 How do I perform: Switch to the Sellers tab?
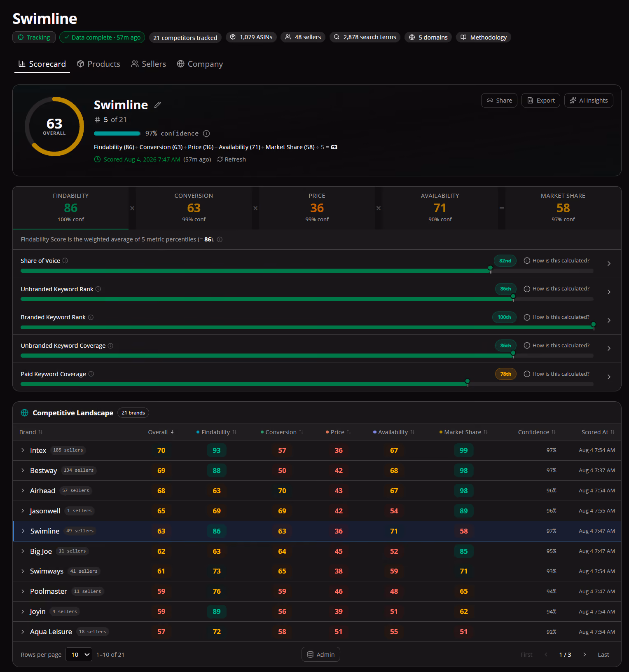point(149,64)
